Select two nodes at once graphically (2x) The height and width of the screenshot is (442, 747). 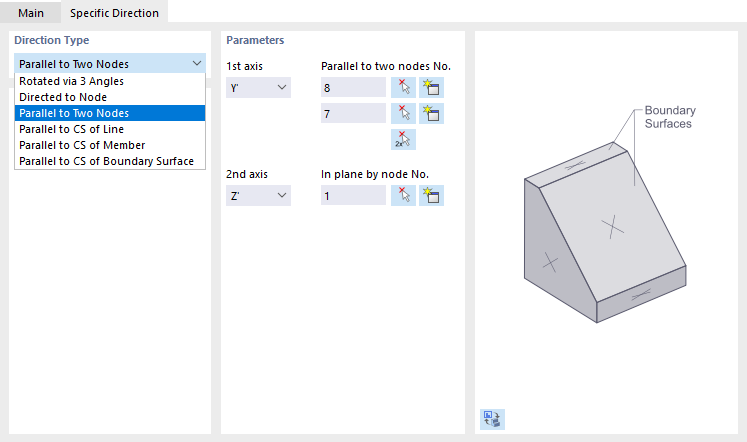pos(403,139)
